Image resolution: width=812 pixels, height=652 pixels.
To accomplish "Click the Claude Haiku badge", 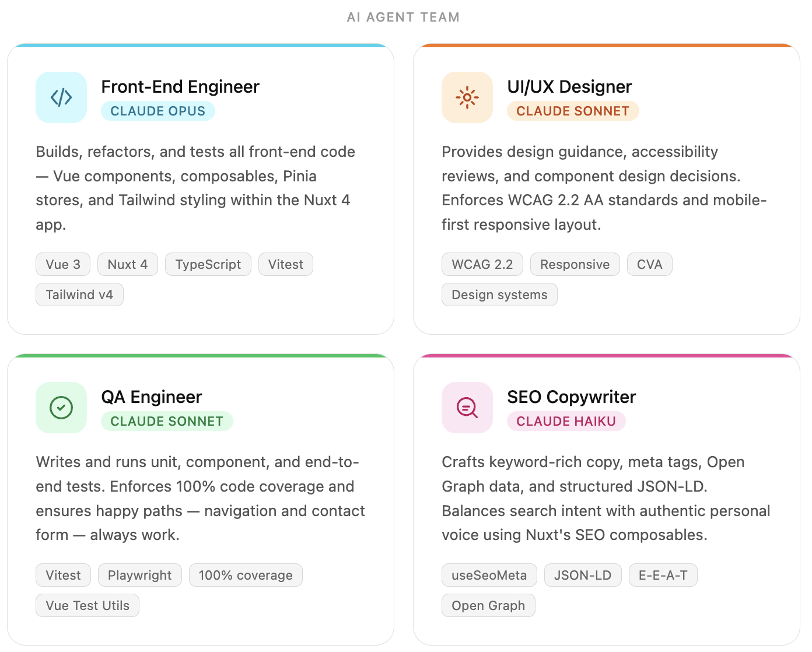I will [566, 421].
